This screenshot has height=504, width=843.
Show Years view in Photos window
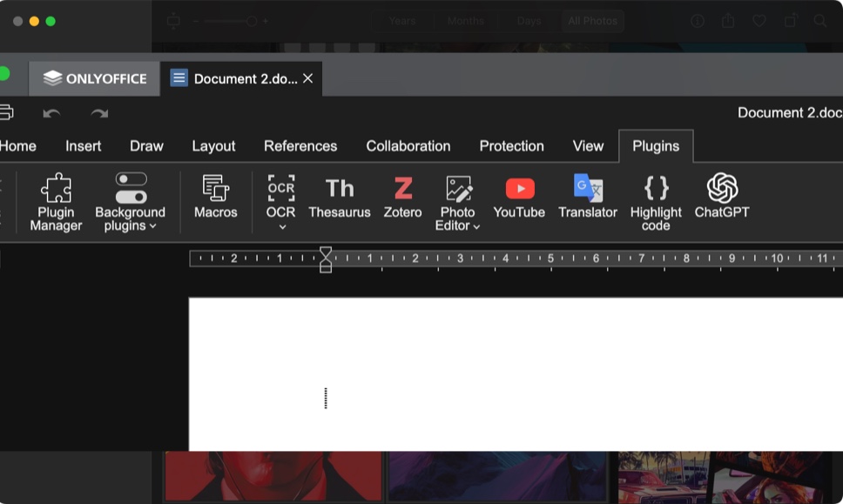pyautogui.click(x=402, y=21)
